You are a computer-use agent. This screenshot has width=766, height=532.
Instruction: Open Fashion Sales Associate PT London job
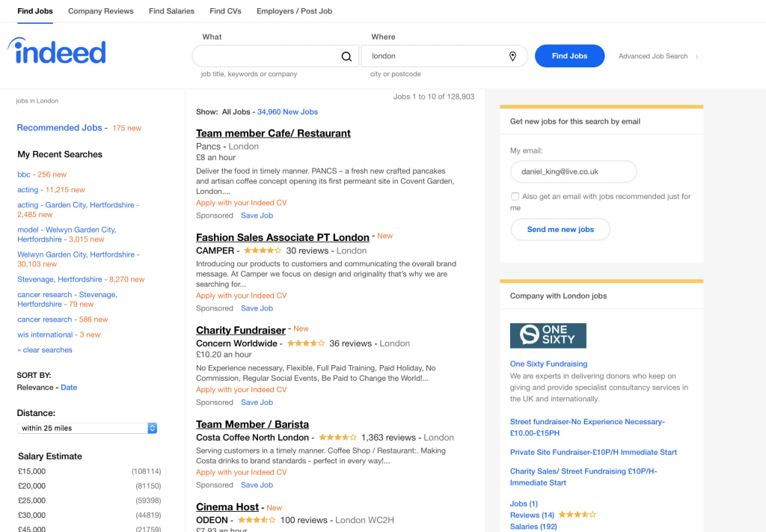pos(282,237)
